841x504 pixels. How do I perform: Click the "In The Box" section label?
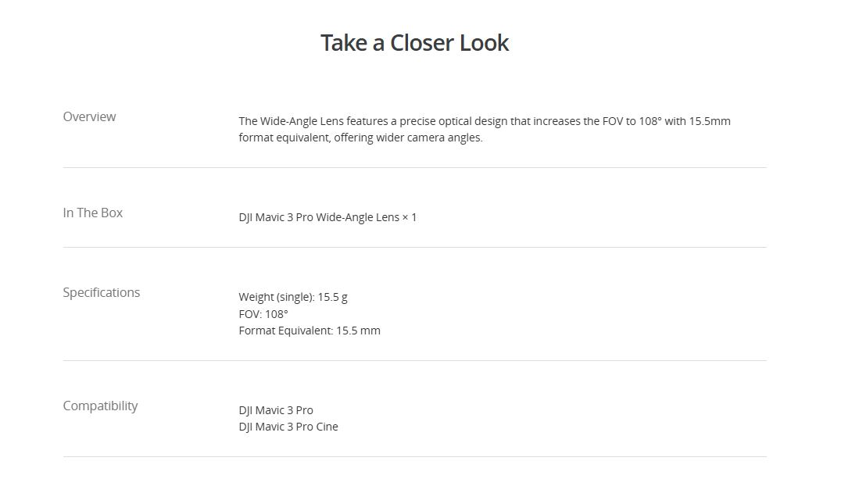93,213
